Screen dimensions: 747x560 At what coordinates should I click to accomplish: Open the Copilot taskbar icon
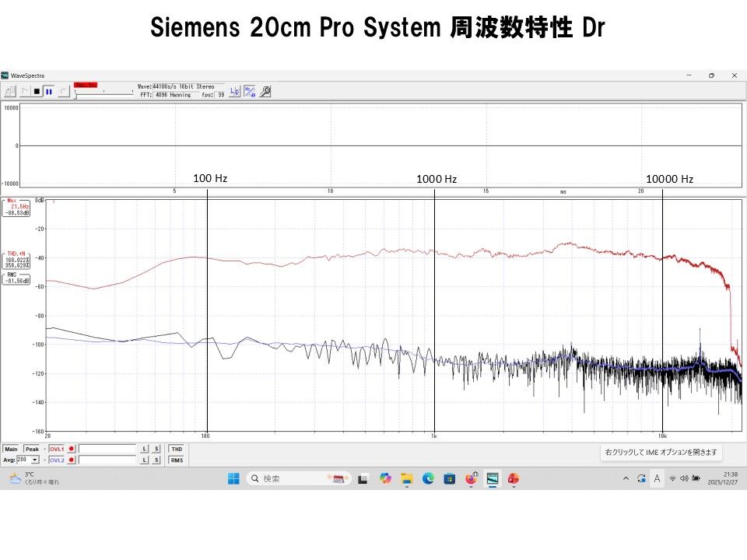pos(385,478)
